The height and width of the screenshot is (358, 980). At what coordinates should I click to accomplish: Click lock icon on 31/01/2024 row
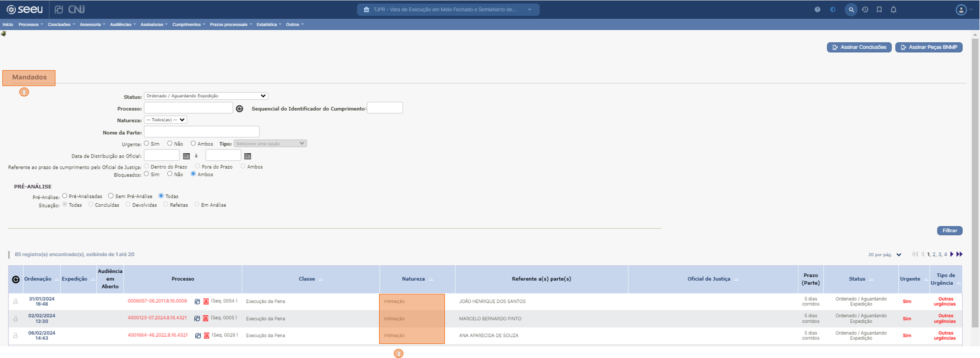(15, 301)
